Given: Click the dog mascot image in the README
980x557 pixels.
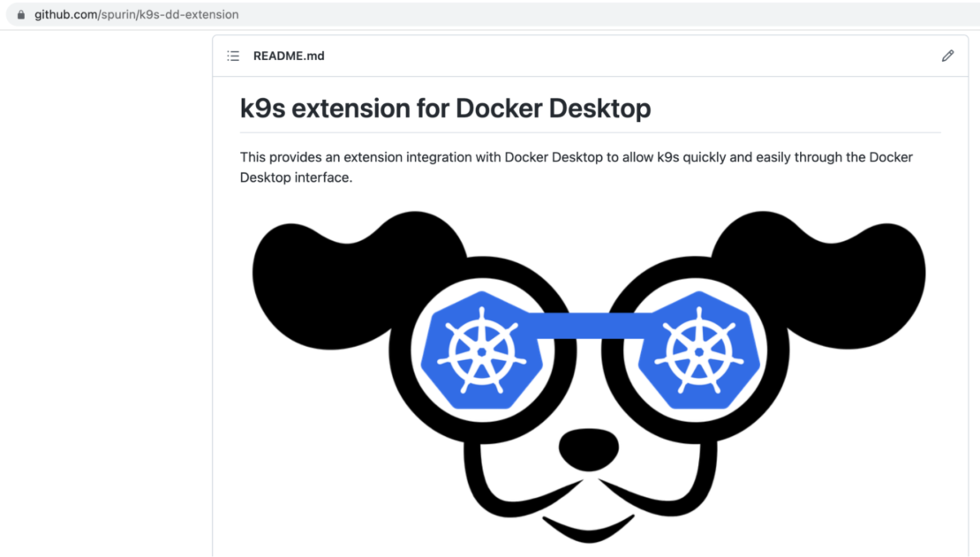Looking at the screenshot, I should (588, 380).
